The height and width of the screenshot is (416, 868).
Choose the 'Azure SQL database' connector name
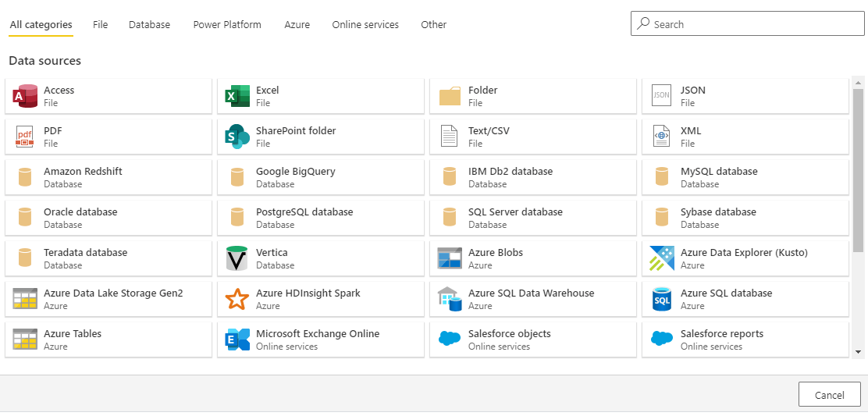tap(726, 293)
